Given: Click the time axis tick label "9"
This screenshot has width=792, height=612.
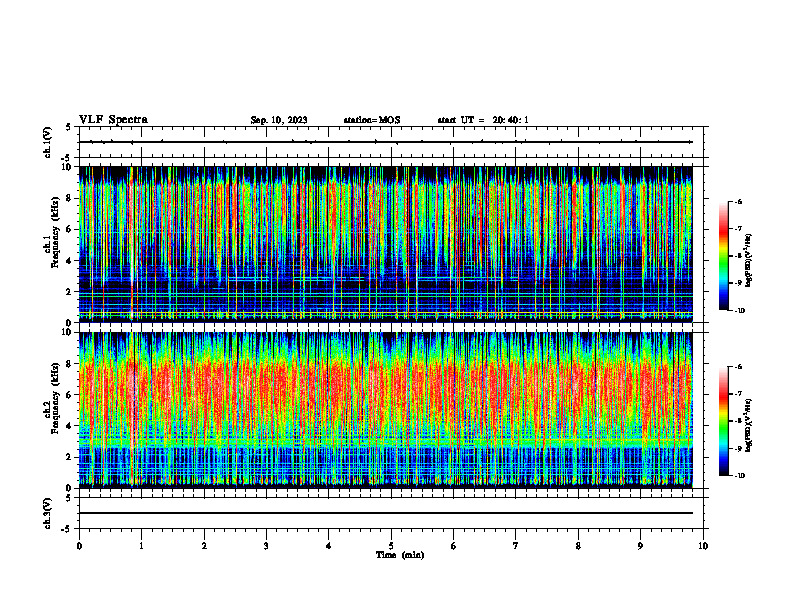Looking at the screenshot, I should coord(640,546).
